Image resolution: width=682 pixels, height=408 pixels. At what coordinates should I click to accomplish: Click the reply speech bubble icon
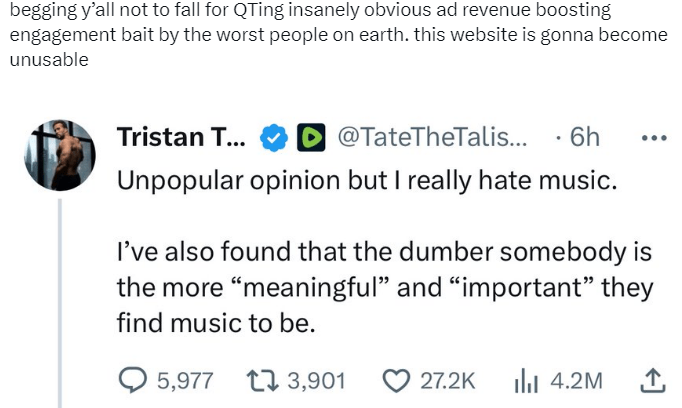[x=135, y=380]
